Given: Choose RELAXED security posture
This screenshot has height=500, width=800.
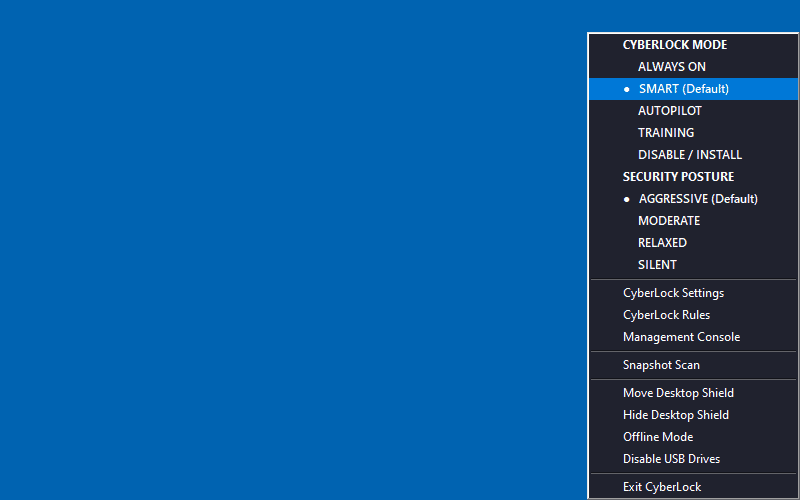Looking at the screenshot, I should (x=662, y=243).
